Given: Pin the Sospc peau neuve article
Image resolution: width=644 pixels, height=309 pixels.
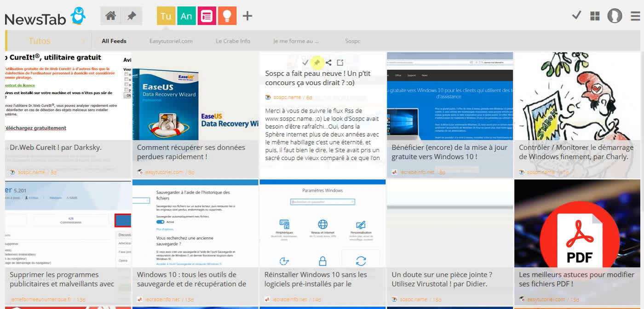Looking at the screenshot, I should tap(317, 63).
